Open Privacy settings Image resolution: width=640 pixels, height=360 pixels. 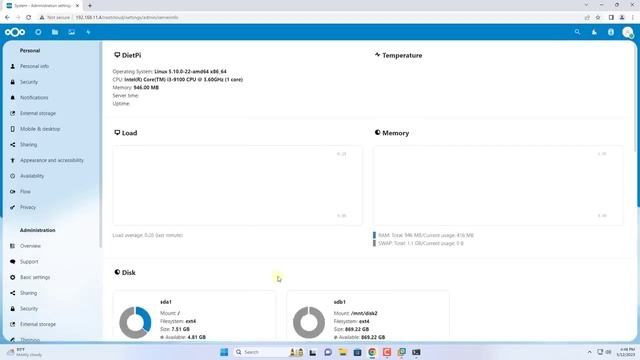click(x=28, y=207)
